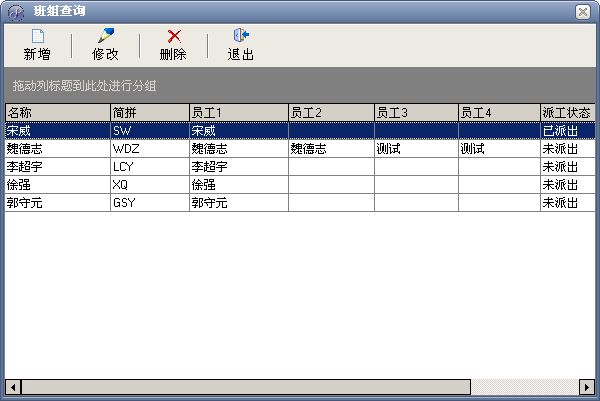
Task: Sort by the 简拼 column header
Action: (149, 112)
